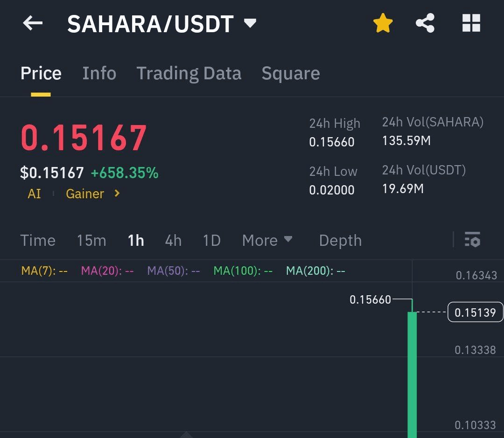The width and height of the screenshot is (504, 438).
Task: Tap the Gainer chevron arrow
Action: pos(117,193)
